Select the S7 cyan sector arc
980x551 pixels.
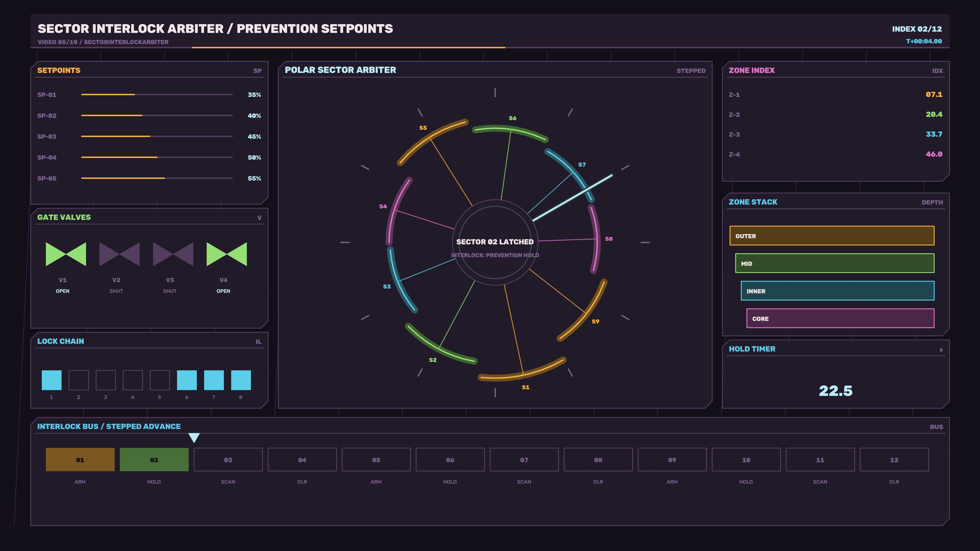point(572,173)
